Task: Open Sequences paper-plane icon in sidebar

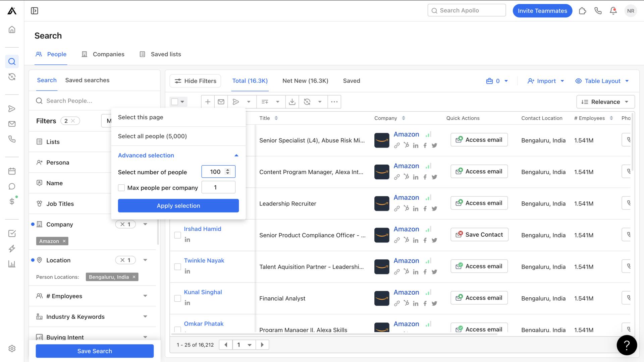Action: pyautogui.click(x=12, y=109)
